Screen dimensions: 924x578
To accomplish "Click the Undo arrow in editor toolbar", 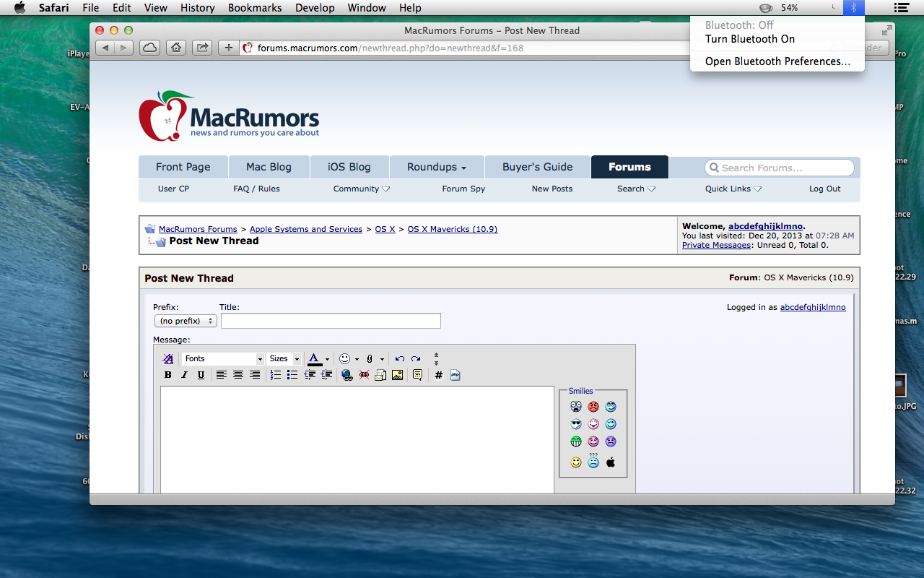I will click(399, 358).
